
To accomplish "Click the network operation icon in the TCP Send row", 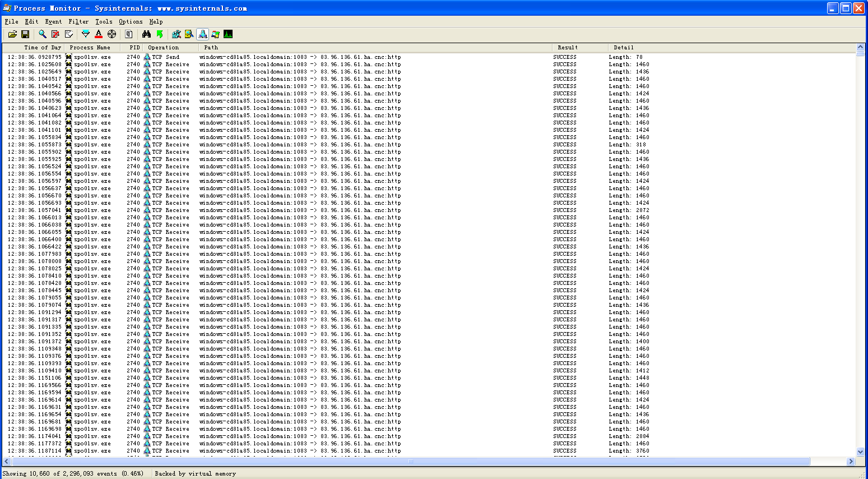I will pos(147,57).
